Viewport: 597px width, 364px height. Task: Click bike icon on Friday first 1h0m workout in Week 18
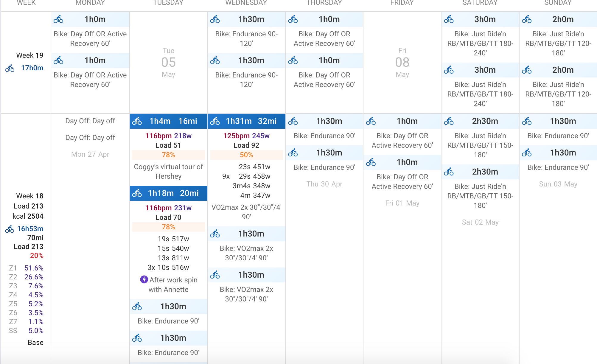coord(371,121)
